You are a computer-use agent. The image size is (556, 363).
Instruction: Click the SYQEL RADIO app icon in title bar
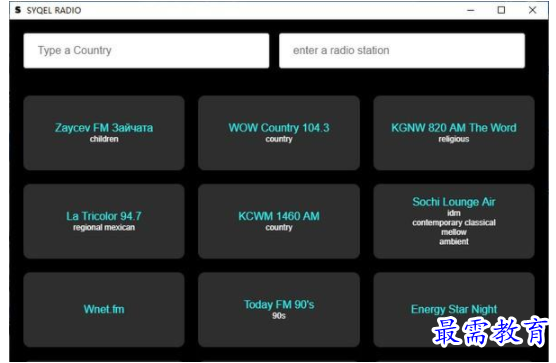18,10
